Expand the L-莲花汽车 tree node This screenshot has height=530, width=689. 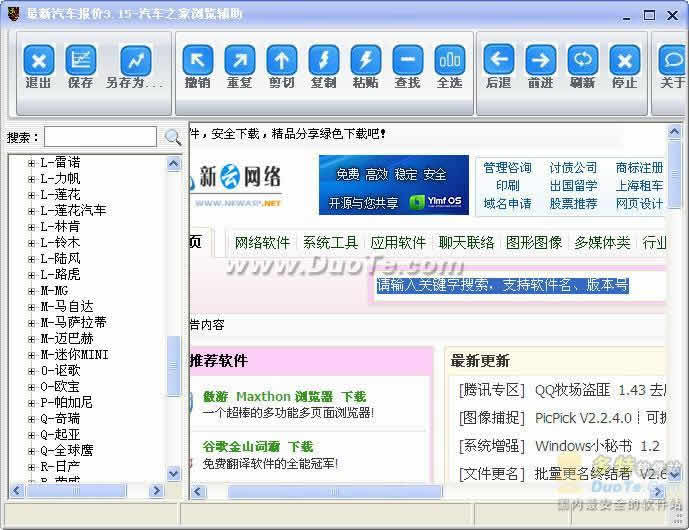[31, 211]
